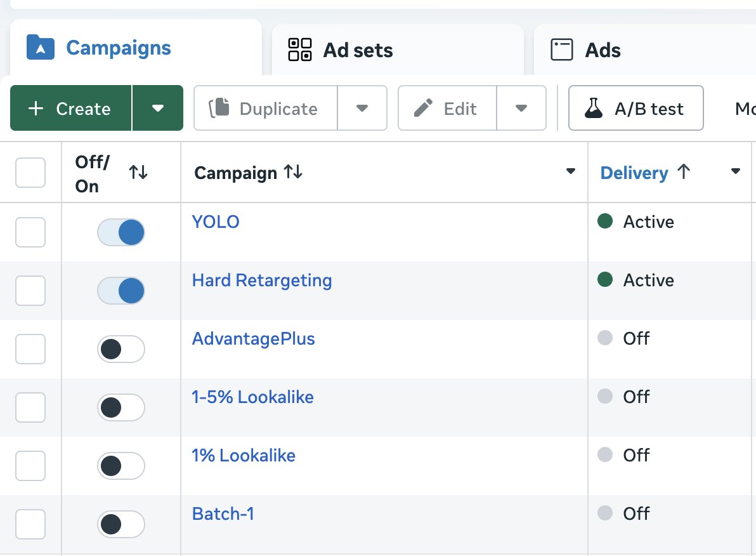Click YOLO's Active delivery status

(x=635, y=222)
